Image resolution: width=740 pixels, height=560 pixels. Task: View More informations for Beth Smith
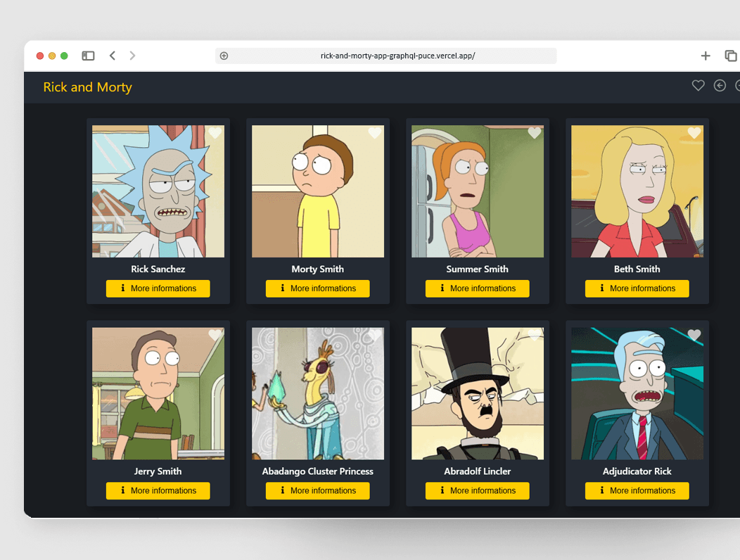637,288
